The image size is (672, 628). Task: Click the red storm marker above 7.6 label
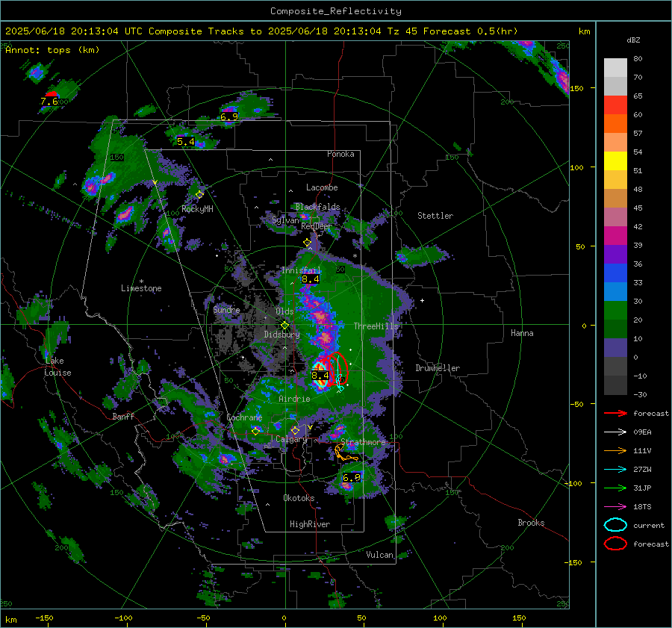click(52, 94)
